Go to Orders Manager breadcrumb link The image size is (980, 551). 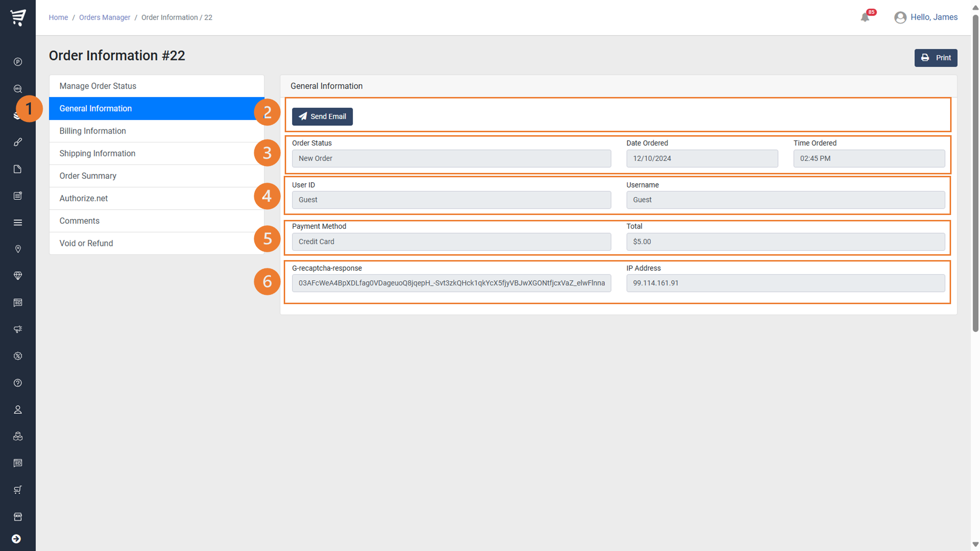click(104, 18)
